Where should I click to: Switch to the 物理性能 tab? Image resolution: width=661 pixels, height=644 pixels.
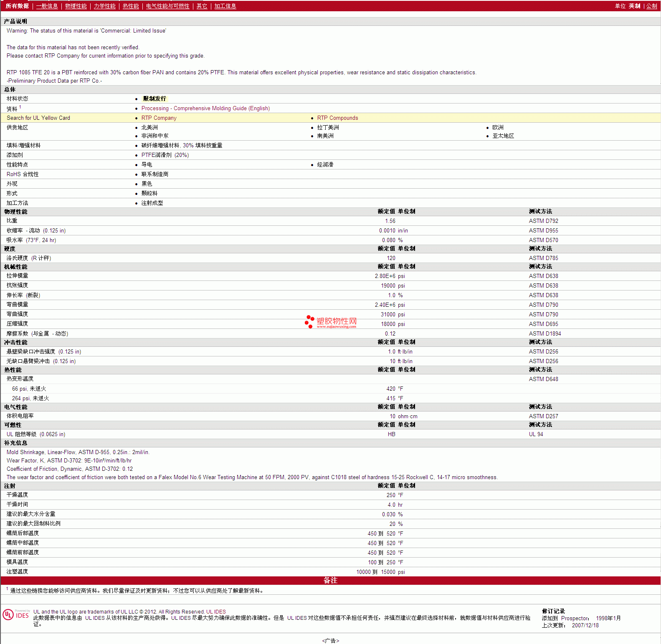coord(76,6)
